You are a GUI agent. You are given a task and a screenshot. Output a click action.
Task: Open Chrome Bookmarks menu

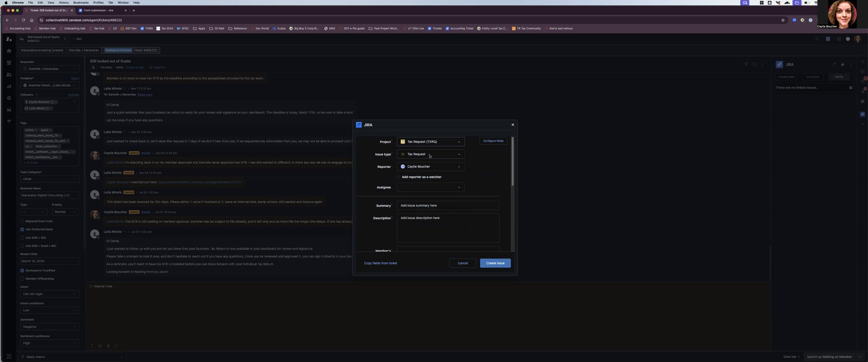(81, 3)
